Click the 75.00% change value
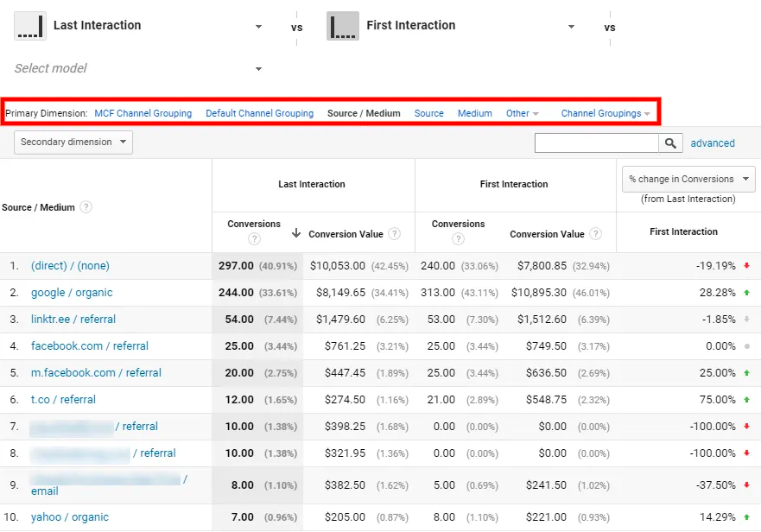 coord(717,400)
